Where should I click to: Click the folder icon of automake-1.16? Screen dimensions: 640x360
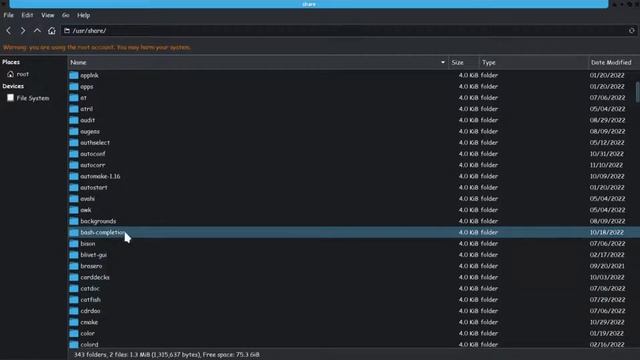click(x=73, y=176)
